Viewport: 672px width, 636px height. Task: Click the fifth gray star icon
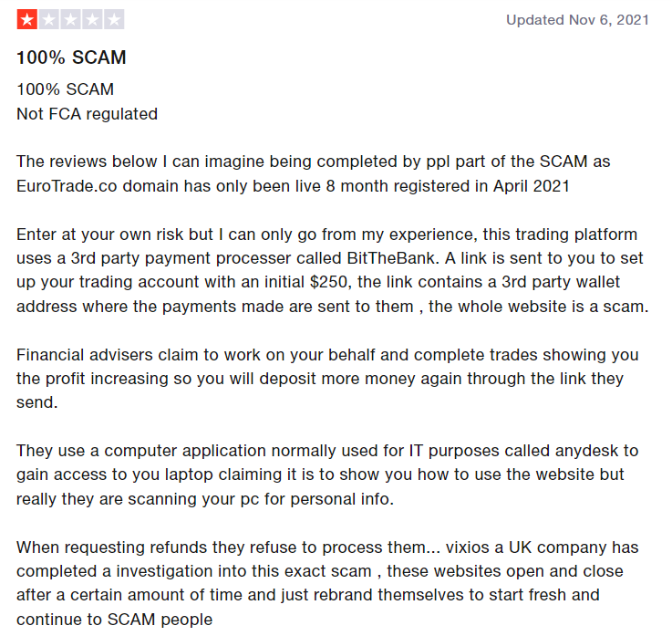pos(115,19)
